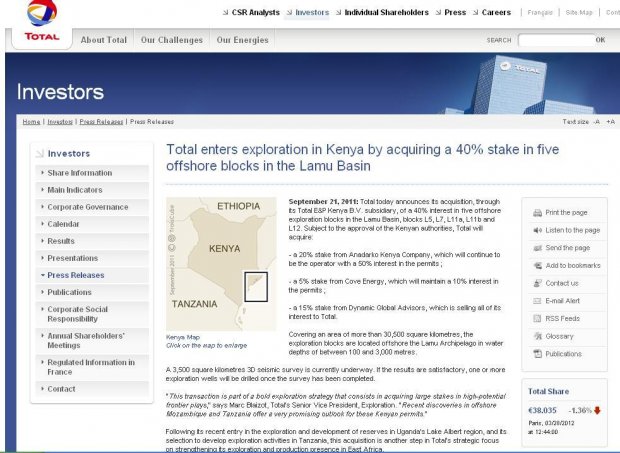This screenshot has height=453, width=620.
Task: Click Print the page link
Action: click(566, 213)
